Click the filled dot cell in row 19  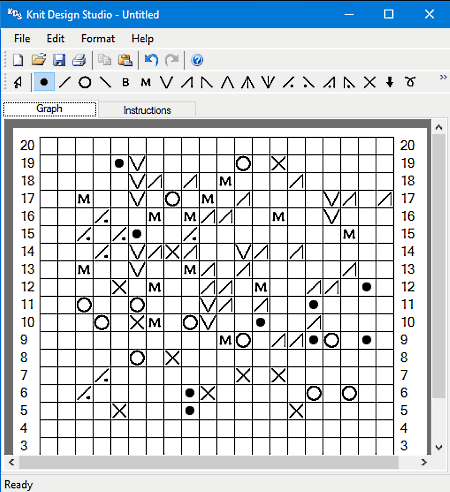tap(119, 163)
